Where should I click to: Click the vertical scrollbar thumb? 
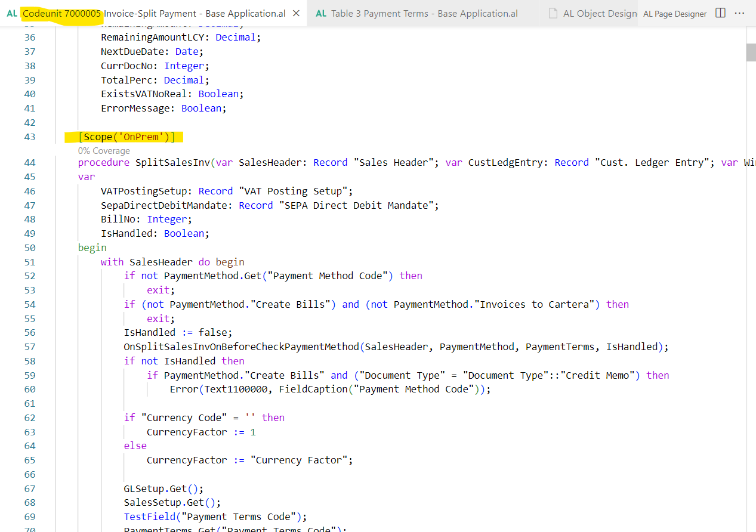750,52
